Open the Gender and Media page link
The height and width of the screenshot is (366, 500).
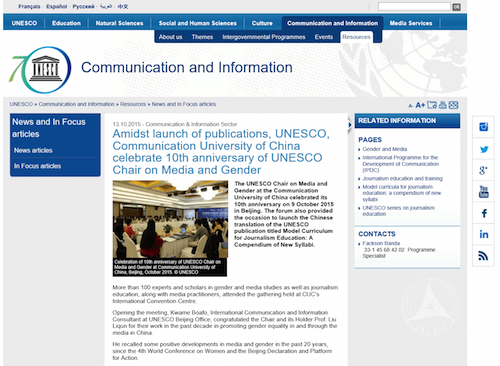[x=385, y=149]
